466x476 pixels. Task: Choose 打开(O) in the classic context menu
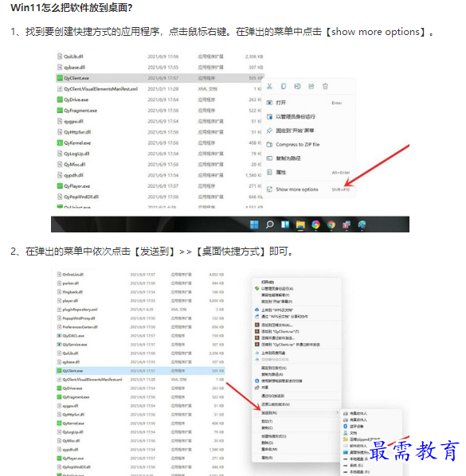[296, 282]
